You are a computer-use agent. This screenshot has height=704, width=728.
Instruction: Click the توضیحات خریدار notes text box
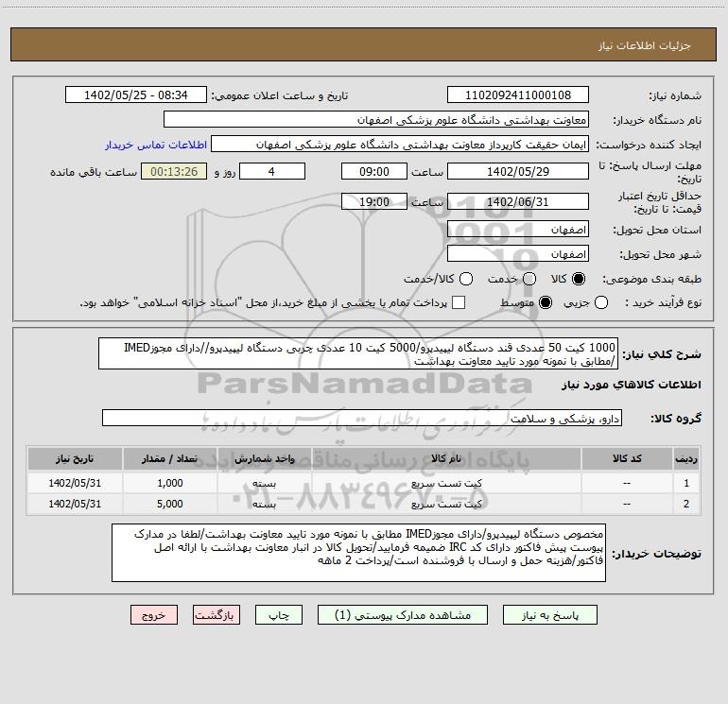click(x=359, y=553)
